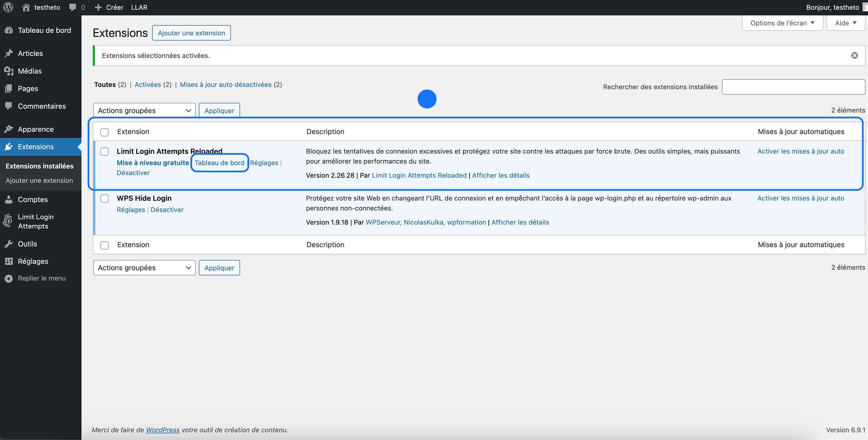Select the Articles pin icon
The height and width of the screenshot is (440, 868).
(x=9, y=53)
